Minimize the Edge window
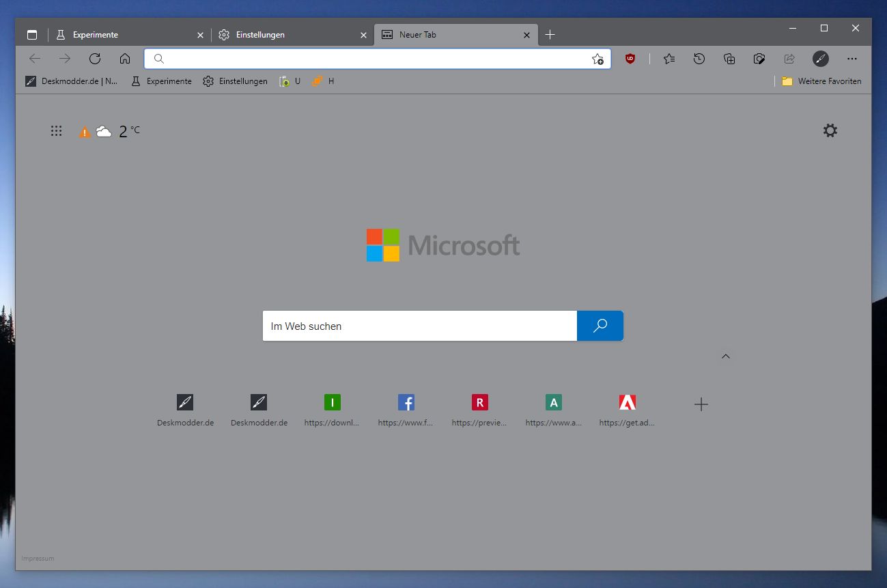The image size is (887, 588). point(793,28)
